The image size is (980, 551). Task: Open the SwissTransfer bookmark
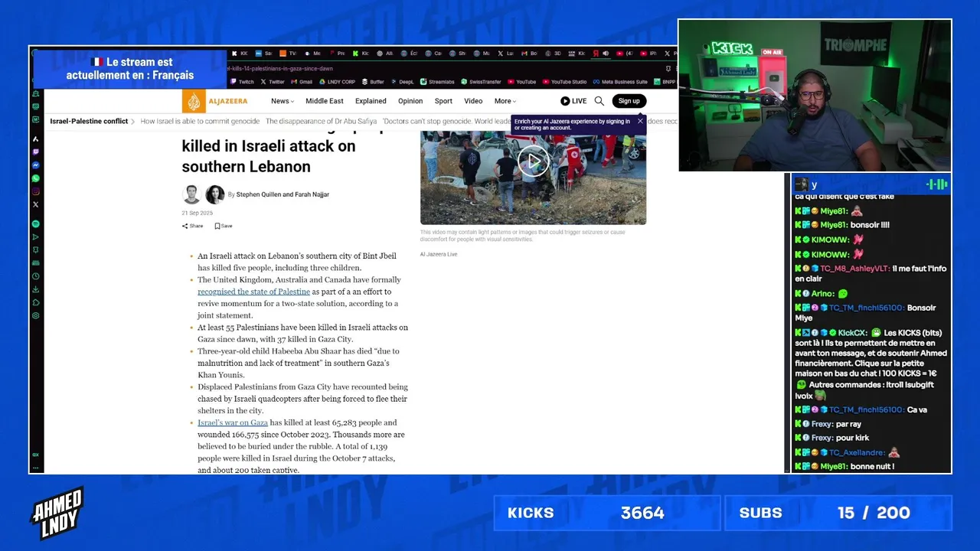click(481, 81)
